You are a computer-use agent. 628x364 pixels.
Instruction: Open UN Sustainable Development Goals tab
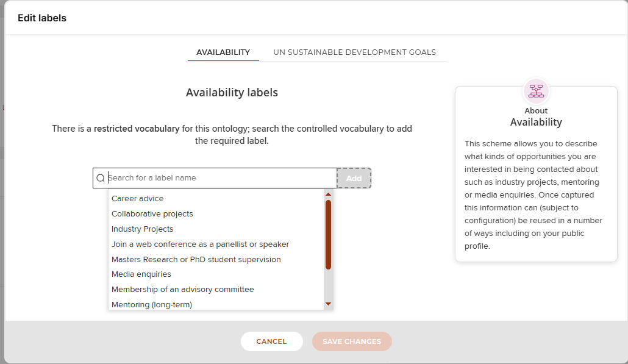tap(354, 52)
